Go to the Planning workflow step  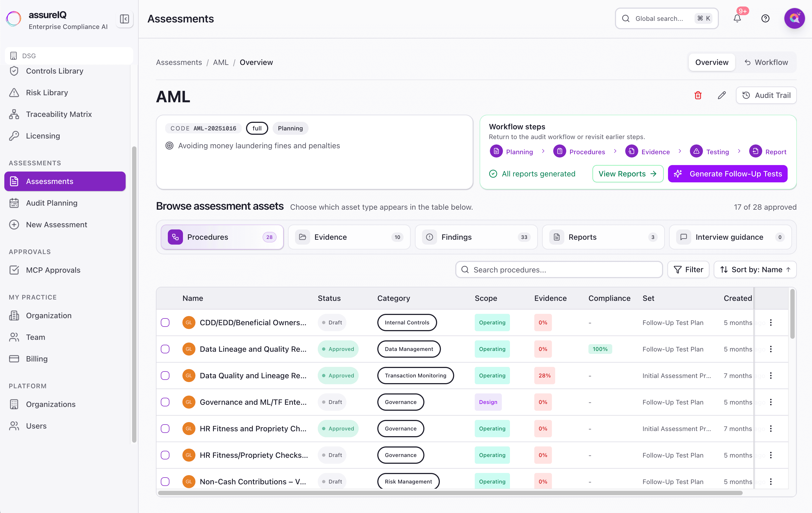[x=512, y=152]
